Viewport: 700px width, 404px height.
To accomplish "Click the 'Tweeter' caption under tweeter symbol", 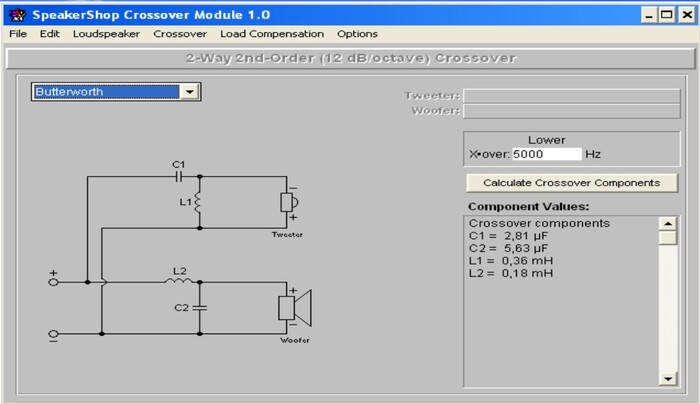I will (287, 234).
